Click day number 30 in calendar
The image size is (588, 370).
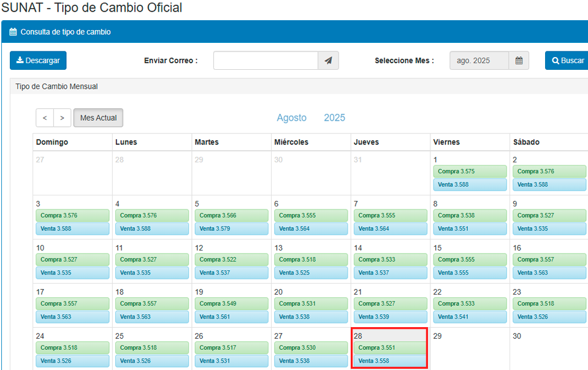(x=517, y=336)
